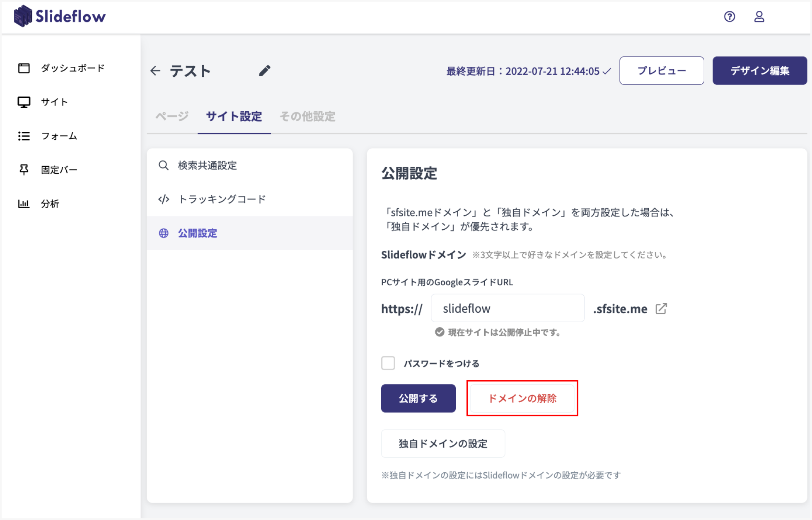Focus the slideflow domain input field
Image resolution: width=812 pixels, height=520 pixels.
(x=508, y=308)
